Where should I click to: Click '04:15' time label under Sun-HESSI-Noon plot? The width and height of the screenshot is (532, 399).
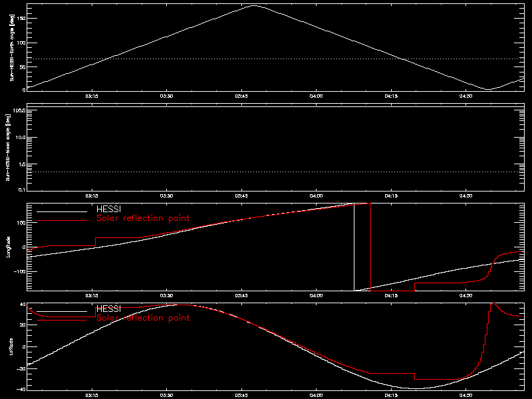coord(391,196)
